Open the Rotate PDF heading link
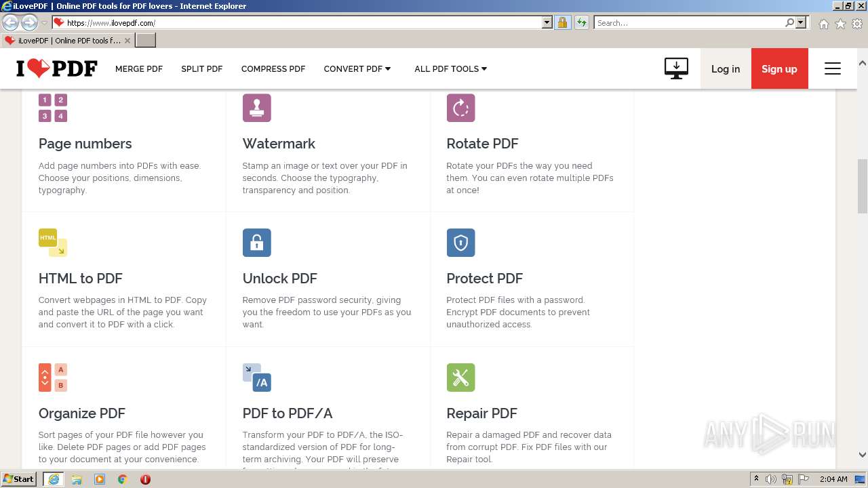 coord(482,144)
